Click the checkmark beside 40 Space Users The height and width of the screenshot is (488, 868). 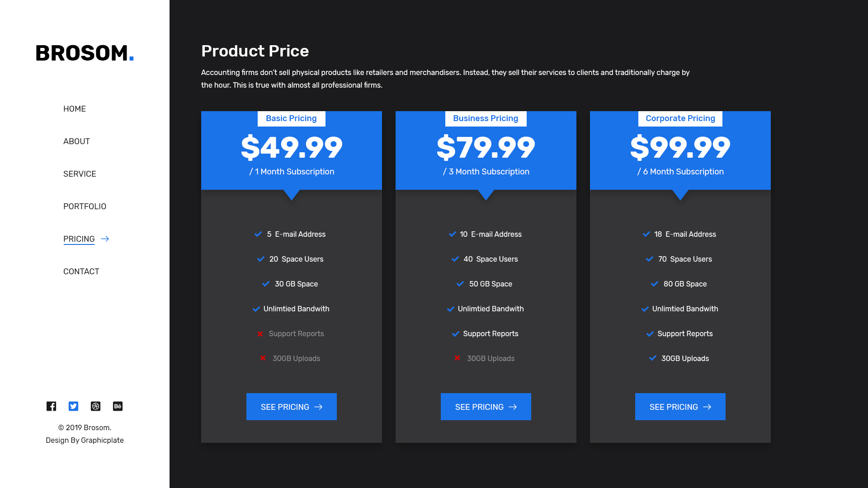[455, 259]
